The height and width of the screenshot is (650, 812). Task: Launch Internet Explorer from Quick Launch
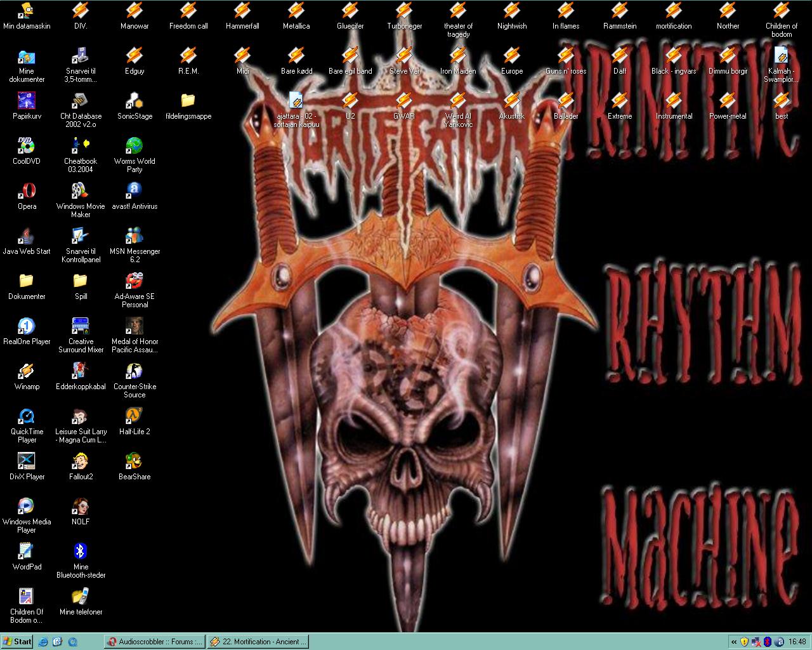(43, 642)
